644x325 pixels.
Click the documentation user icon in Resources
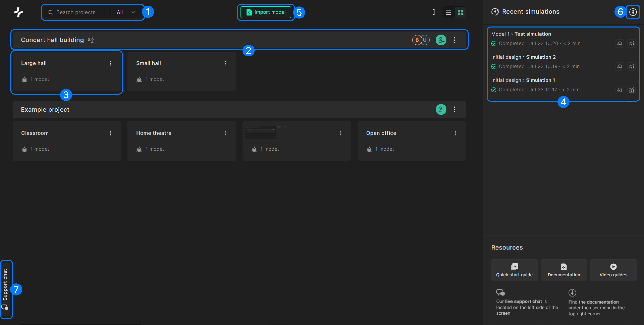572,293
